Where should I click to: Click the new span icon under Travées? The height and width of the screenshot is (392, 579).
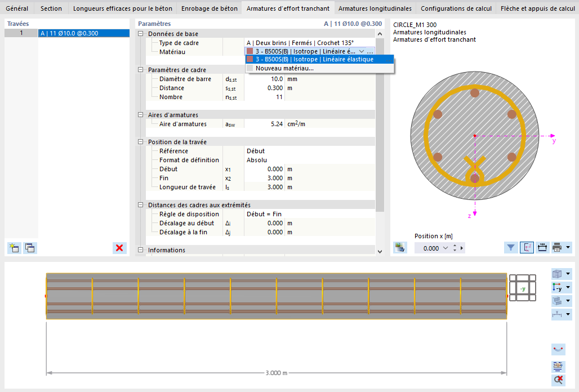click(x=15, y=248)
